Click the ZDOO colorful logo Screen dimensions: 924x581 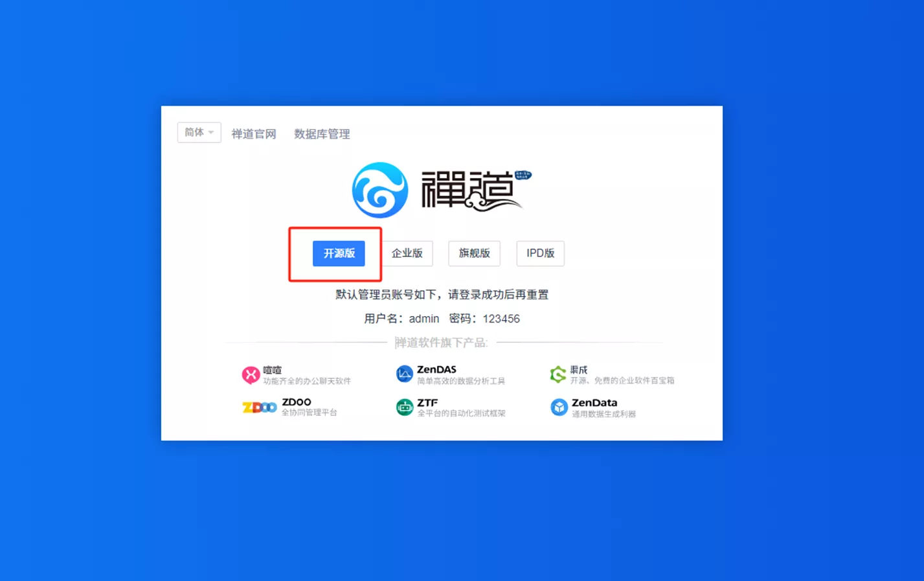(260, 407)
